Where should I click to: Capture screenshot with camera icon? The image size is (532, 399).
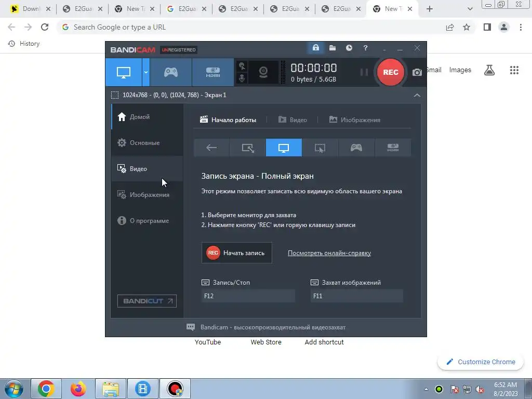point(417,72)
